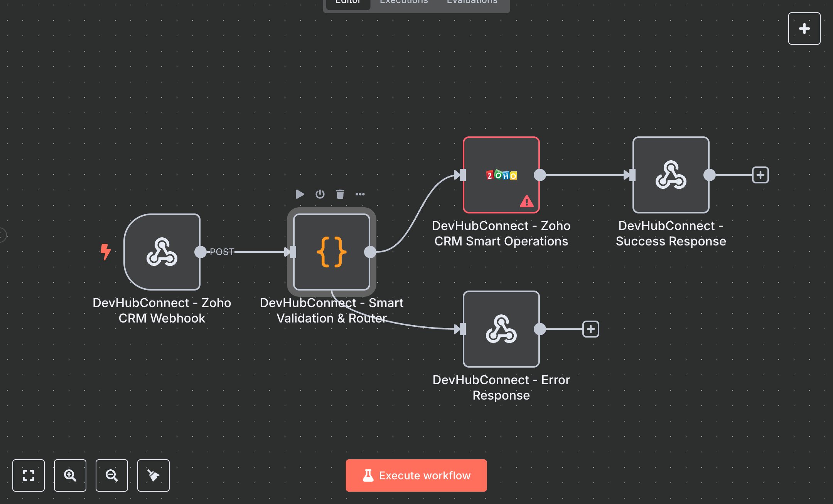Click the POST connection label

pos(222,252)
